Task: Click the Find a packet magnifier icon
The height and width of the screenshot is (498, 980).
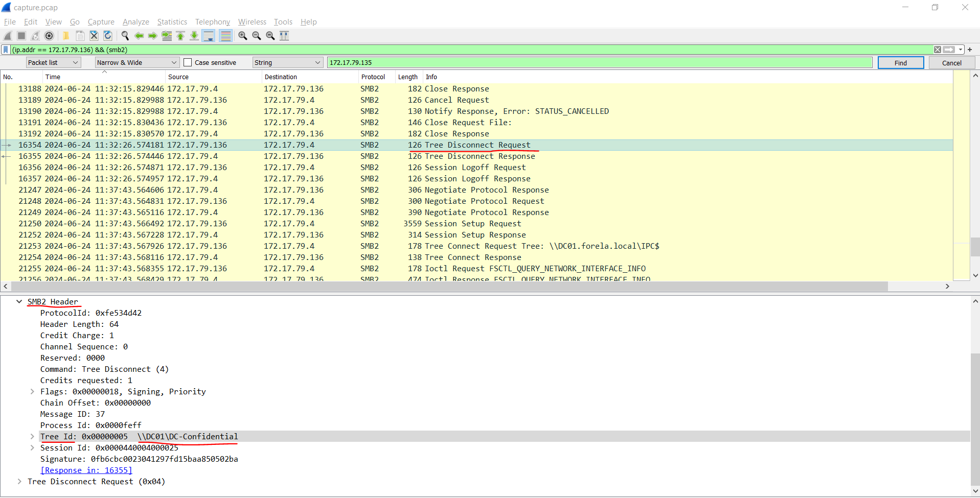Action: coord(125,36)
